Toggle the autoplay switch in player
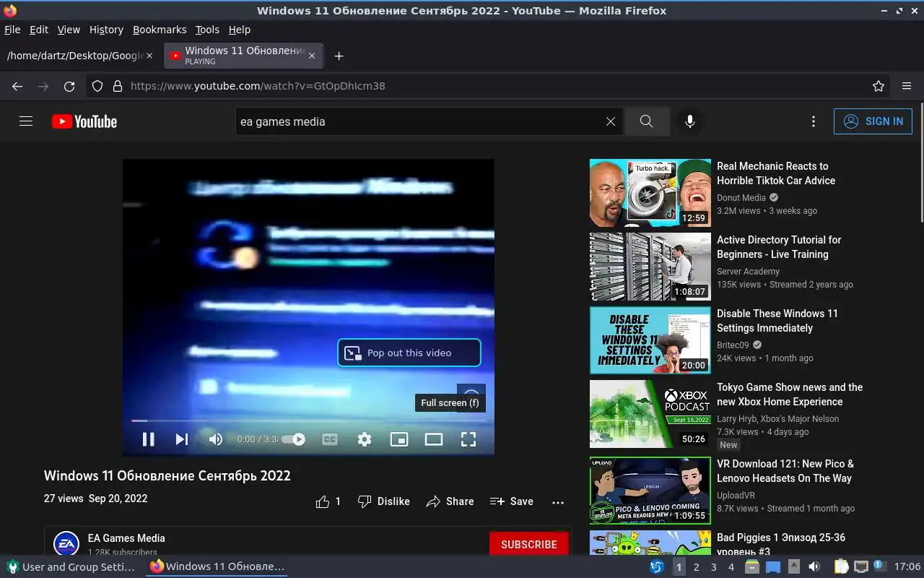 293,439
